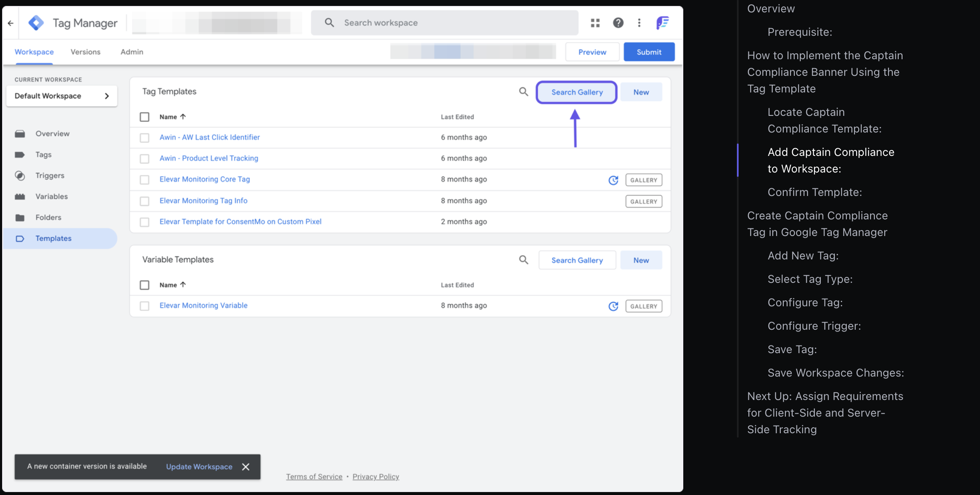The width and height of the screenshot is (980, 495).
Task: Switch to the Workspace tab
Action: pyautogui.click(x=34, y=52)
